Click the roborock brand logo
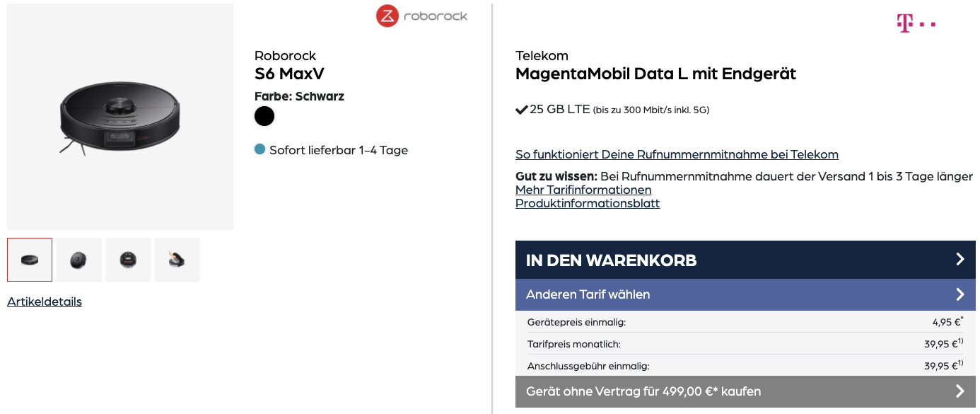This screenshot has height=414, width=980. tap(421, 16)
